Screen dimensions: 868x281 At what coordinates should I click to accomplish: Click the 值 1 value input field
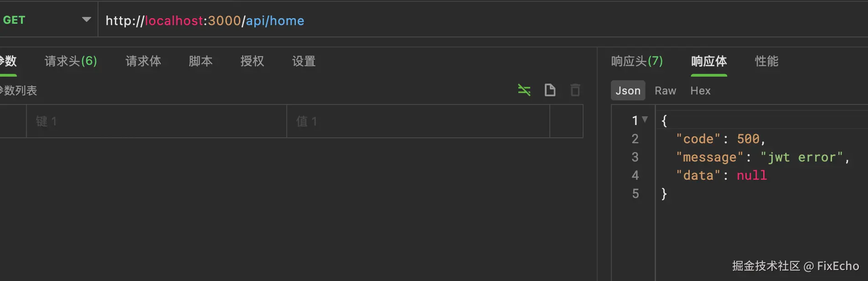[417, 121]
